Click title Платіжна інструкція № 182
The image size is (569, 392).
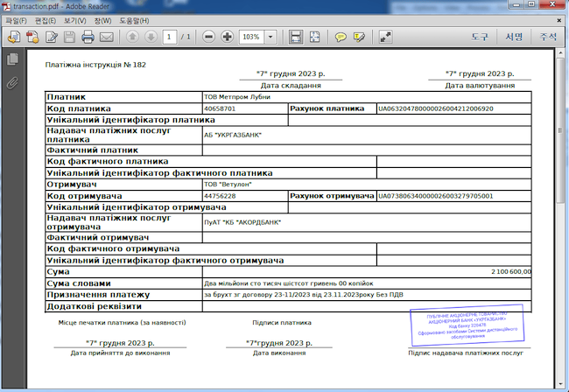[95, 65]
